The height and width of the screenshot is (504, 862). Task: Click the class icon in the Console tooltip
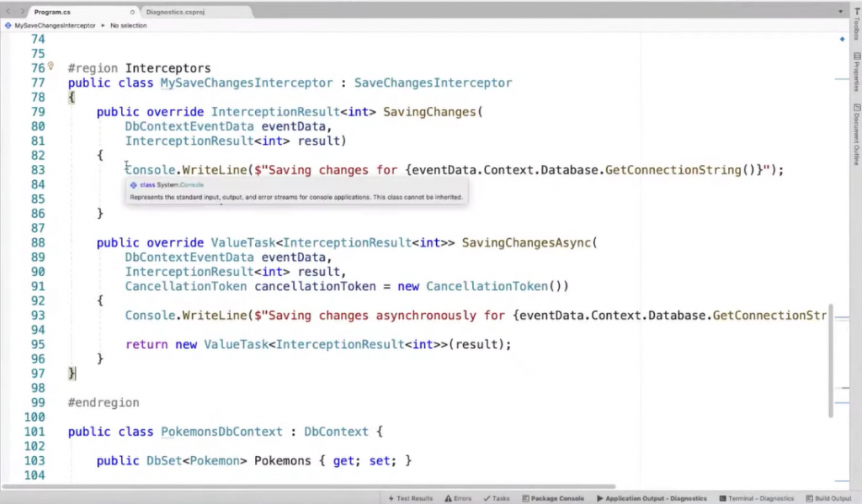(x=133, y=185)
